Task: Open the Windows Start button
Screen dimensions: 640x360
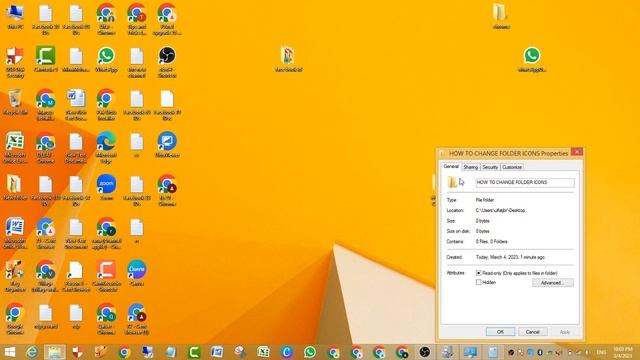Action: click(x=9, y=352)
